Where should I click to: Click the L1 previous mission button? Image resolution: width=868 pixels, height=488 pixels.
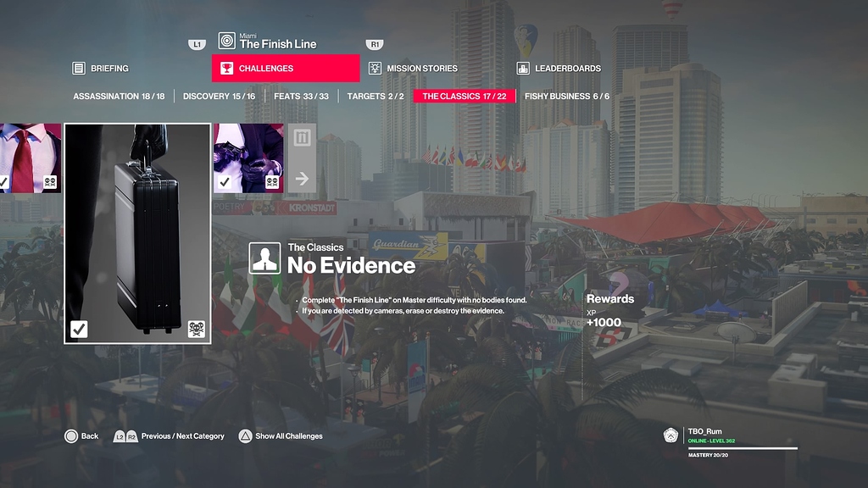pos(197,44)
